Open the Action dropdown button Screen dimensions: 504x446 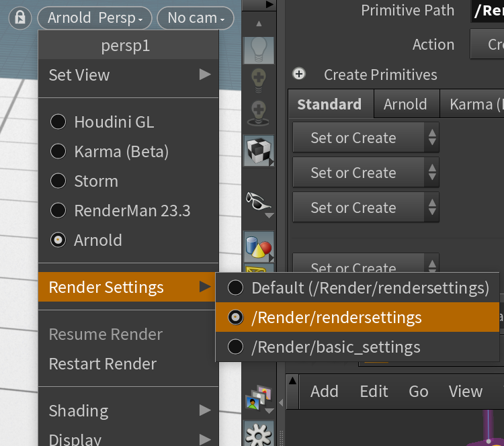pyautogui.click(x=487, y=44)
